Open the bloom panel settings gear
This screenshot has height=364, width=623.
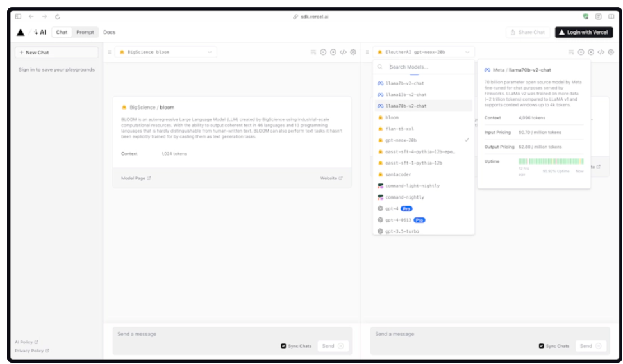click(x=353, y=52)
